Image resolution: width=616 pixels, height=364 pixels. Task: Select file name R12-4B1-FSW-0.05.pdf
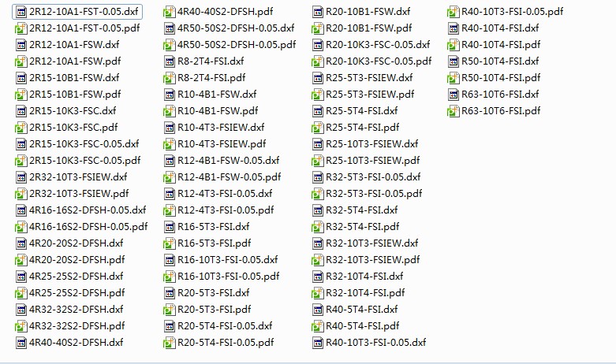tap(229, 177)
